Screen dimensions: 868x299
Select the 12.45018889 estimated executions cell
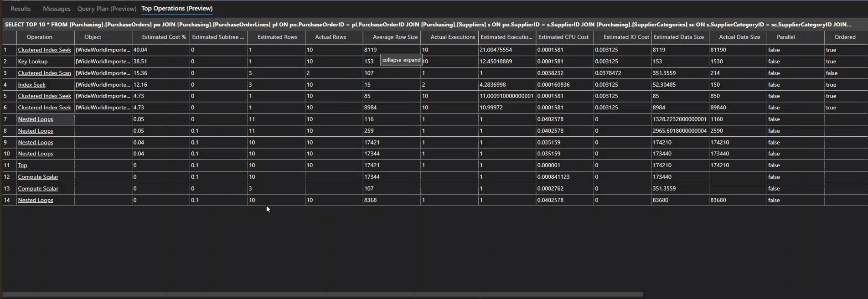click(507, 62)
